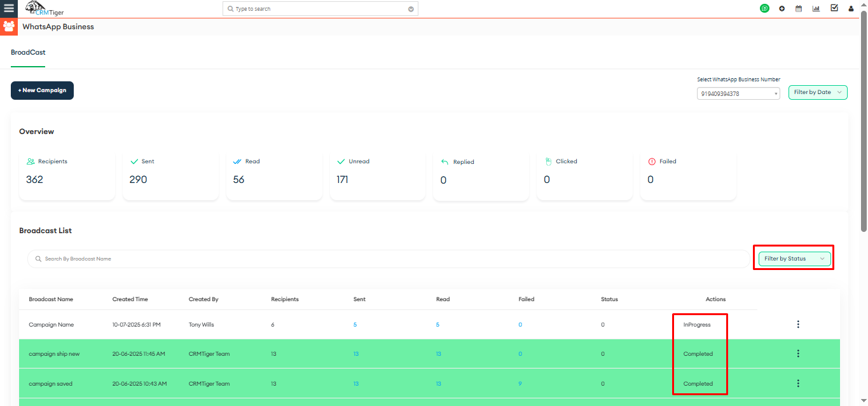The width and height of the screenshot is (868, 406).
Task: Open actions menu for campaign ship new
Action: pyautogui.click(x=798, y=354)
